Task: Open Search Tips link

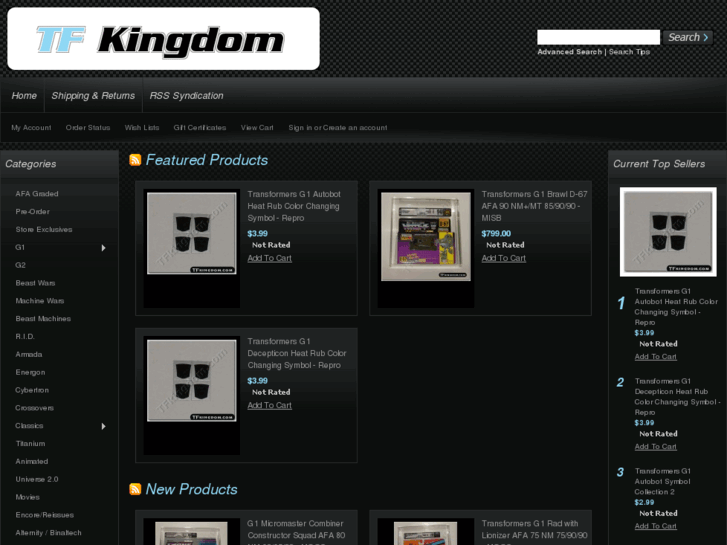Action: (x=629, y=52)
